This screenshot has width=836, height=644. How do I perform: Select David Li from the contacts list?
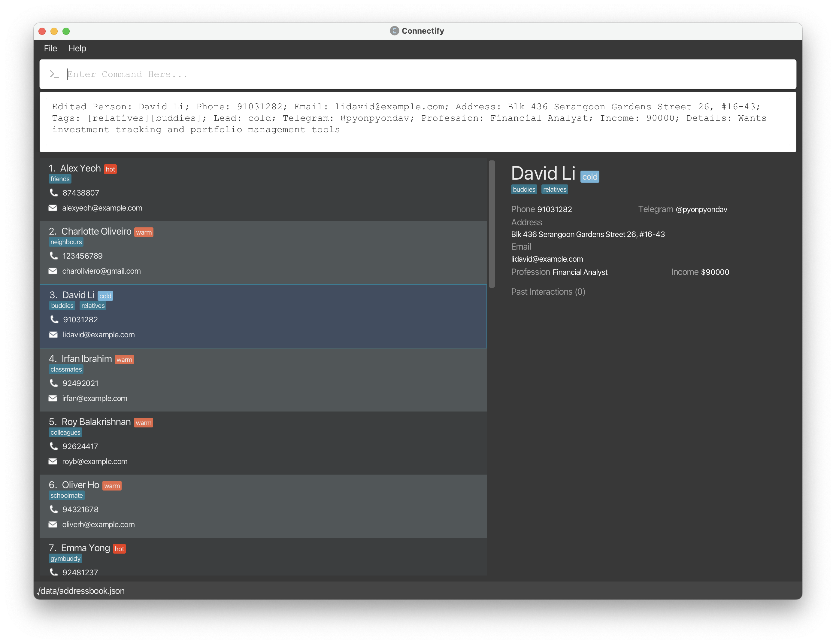coord(264,314)
